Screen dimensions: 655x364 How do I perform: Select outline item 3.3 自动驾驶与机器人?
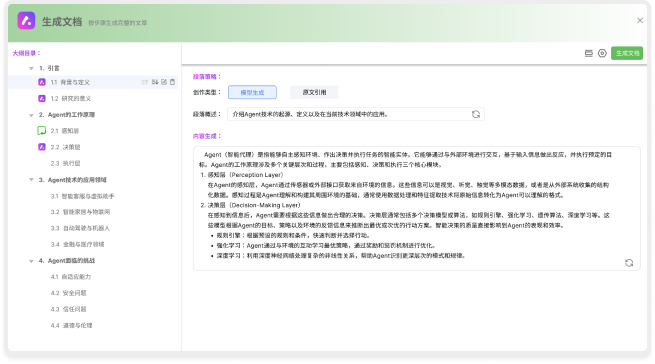tap(80, 228)
